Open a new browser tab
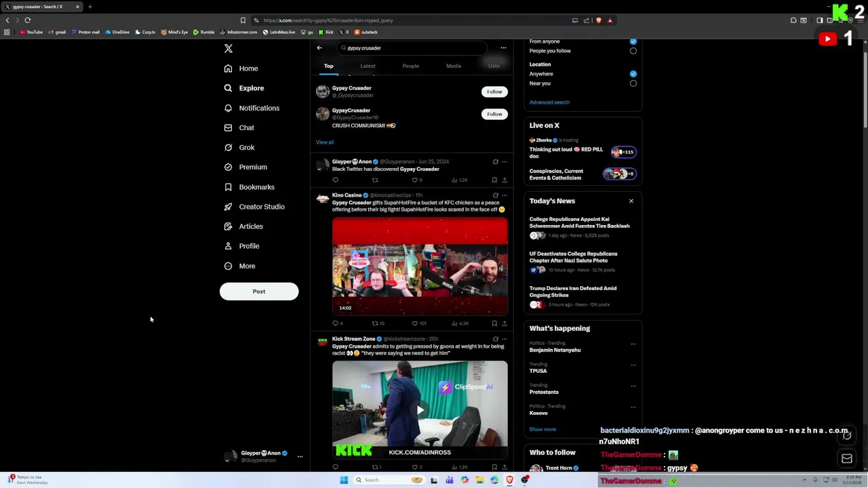 [90, 7]
